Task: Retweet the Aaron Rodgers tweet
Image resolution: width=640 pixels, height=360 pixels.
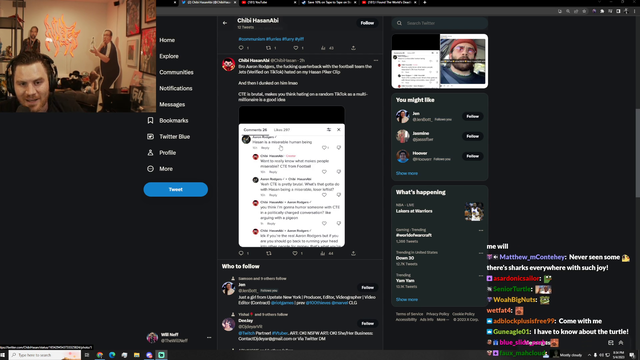Action: click(x=268, y=253)
